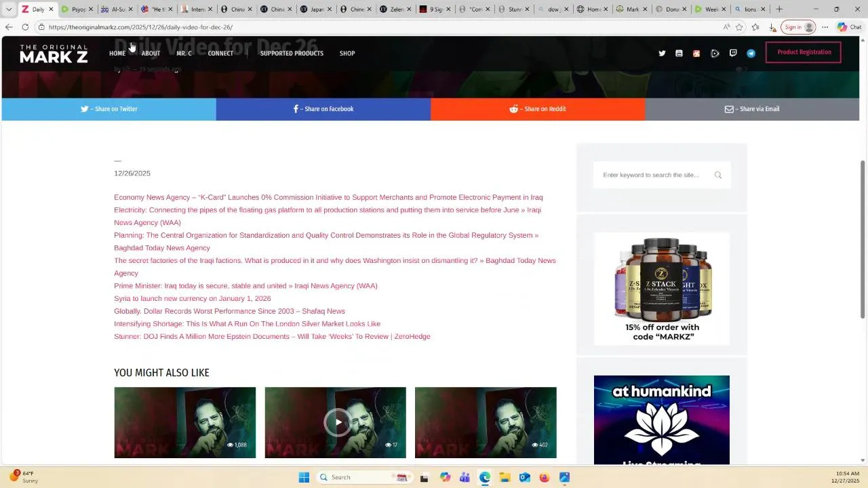868x488 pixels.
Task: Click the MR. C menu item
Action: point(184,54)
